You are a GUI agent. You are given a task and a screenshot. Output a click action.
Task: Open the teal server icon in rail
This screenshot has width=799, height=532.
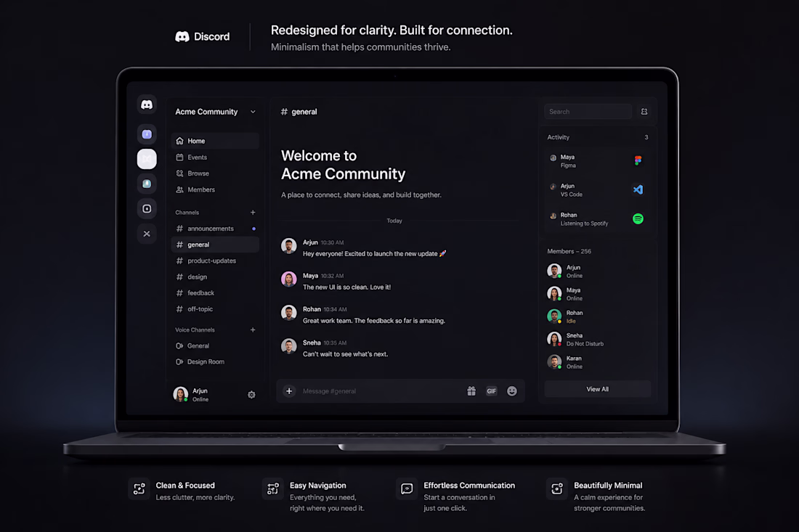point(147,184)
